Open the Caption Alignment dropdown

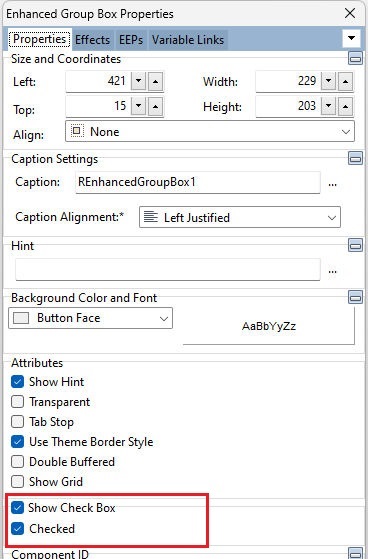click(240, 217)
